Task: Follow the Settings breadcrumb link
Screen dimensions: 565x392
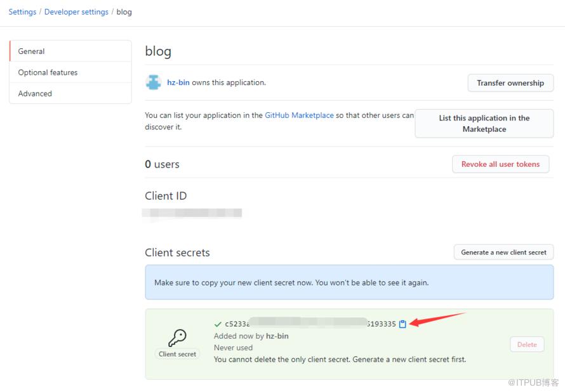Action: click(x=22, y=12)
